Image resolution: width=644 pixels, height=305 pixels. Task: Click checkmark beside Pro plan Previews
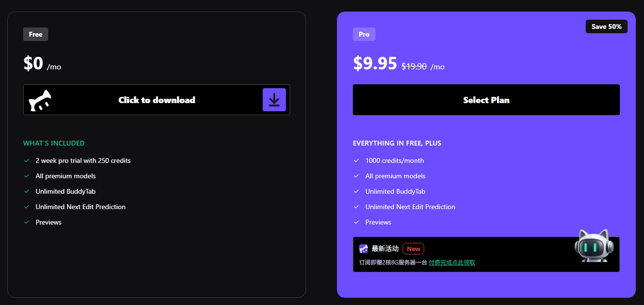pos(357,222)
